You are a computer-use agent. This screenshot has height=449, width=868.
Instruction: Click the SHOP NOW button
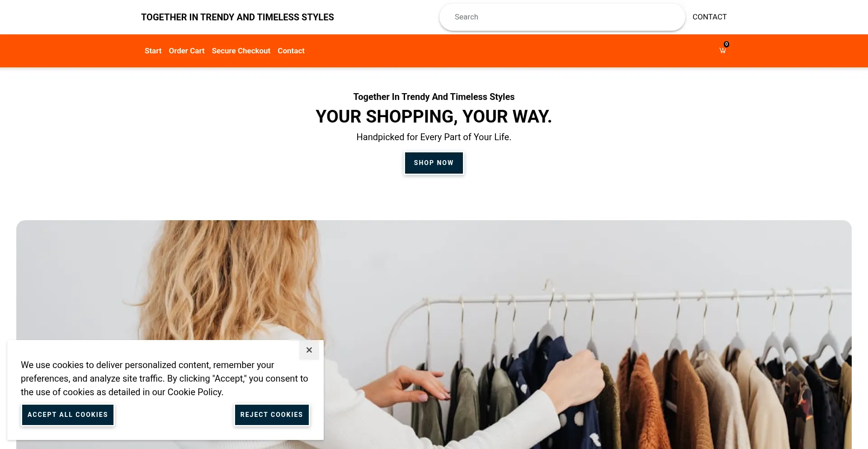[x=434, y=163]
